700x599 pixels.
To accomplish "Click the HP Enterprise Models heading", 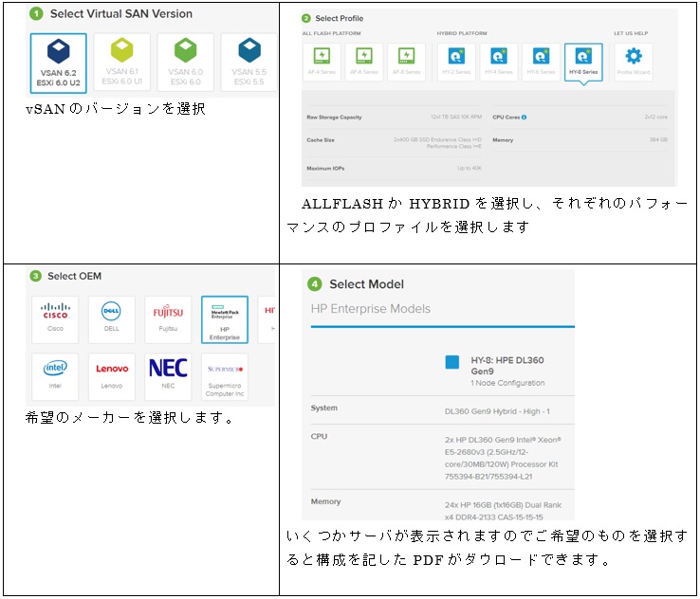I will (371, 309).
